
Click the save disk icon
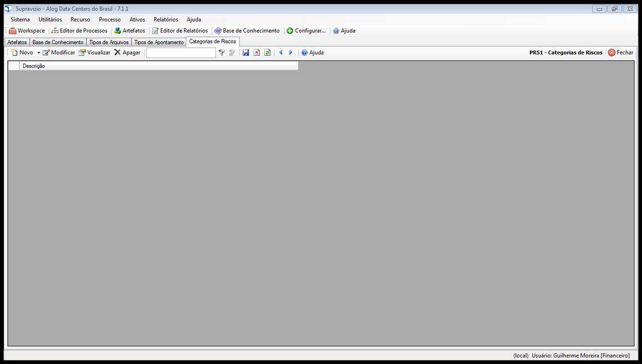(x=246, y=53)
